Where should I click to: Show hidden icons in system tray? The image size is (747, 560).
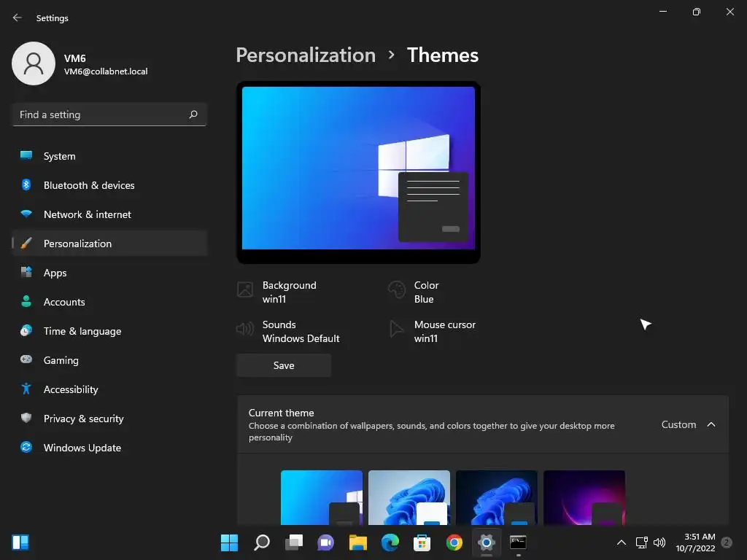point(622,542)
